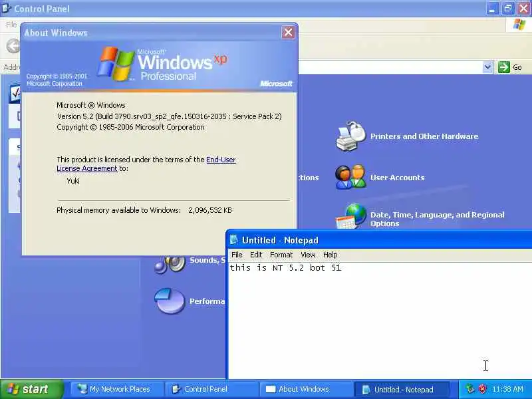Click the Go label in address bar
This screenshot has width=532, height=399.
tap(517, 67)
